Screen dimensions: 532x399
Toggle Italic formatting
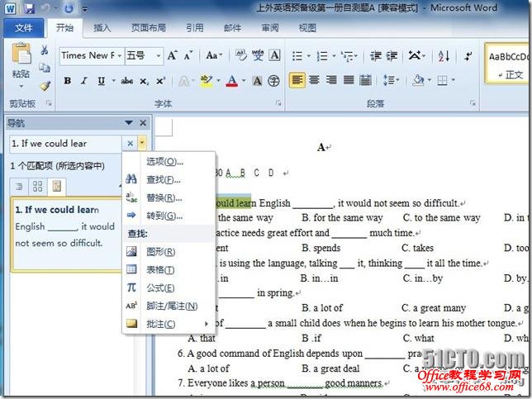click(x=83, y=81)
